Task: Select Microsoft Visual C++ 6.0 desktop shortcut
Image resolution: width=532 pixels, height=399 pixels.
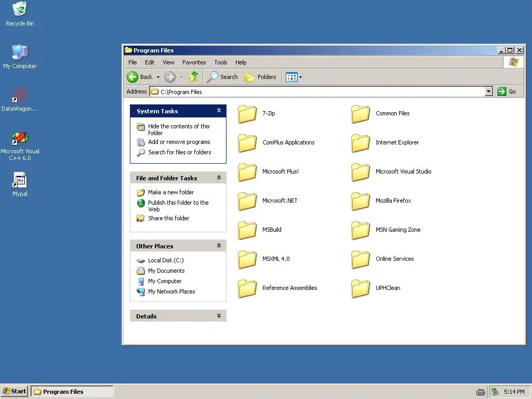Action: 20,138
